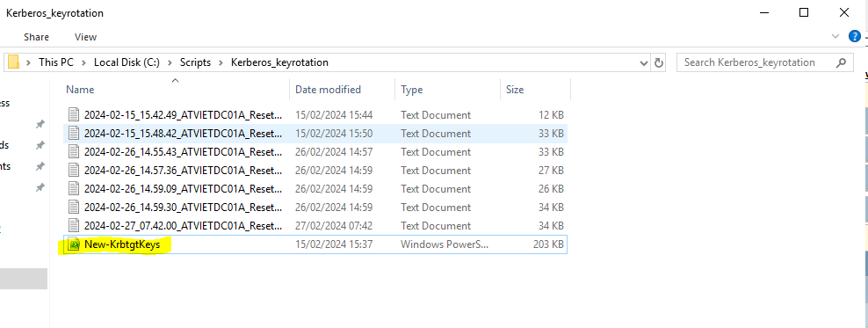Click the search magnifier icon
The image size is (868, 328).
click(x=841, y=62)
